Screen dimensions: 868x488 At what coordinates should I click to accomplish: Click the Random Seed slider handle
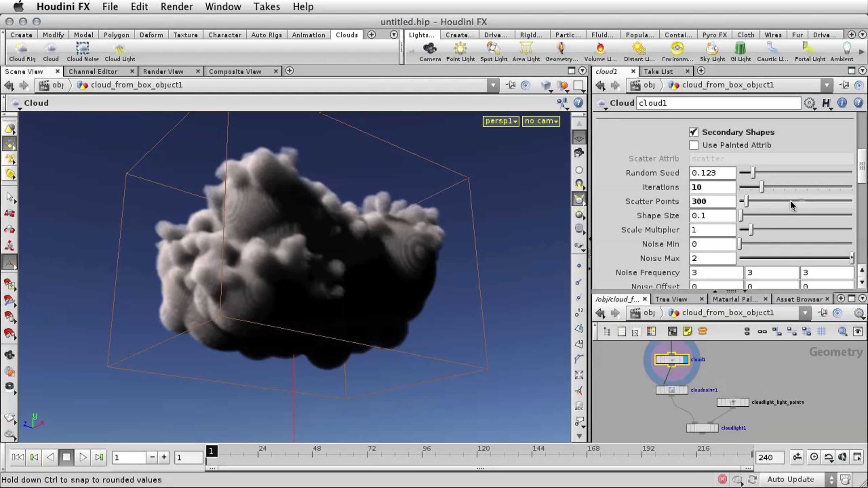(x=753, y=173)
